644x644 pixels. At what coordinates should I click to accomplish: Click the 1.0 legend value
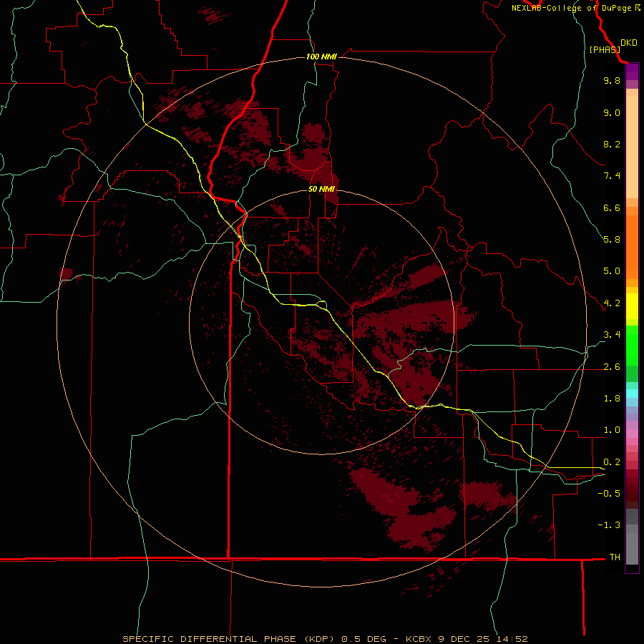pyautogui.click(x=612, y=430)
